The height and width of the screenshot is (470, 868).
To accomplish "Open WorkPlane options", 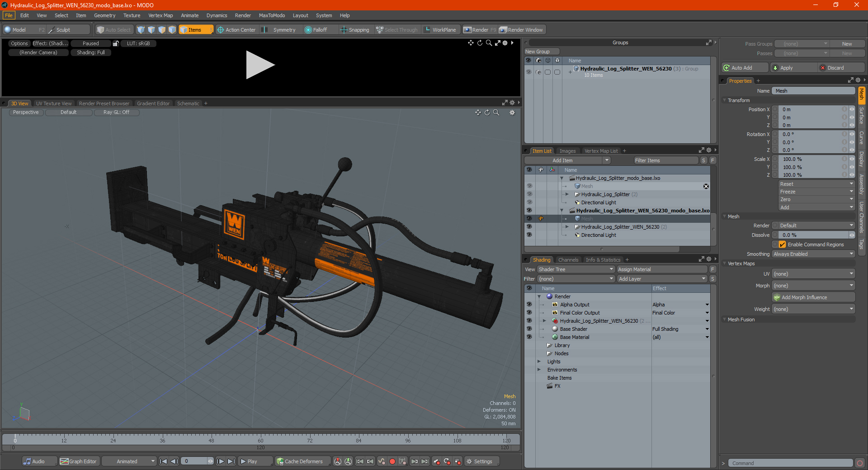I will pos(440,30).
